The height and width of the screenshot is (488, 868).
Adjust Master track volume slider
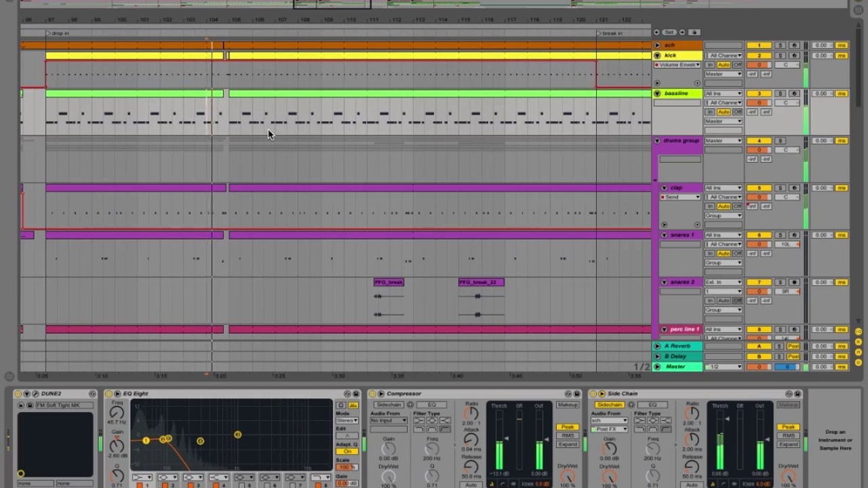(759, 367)
